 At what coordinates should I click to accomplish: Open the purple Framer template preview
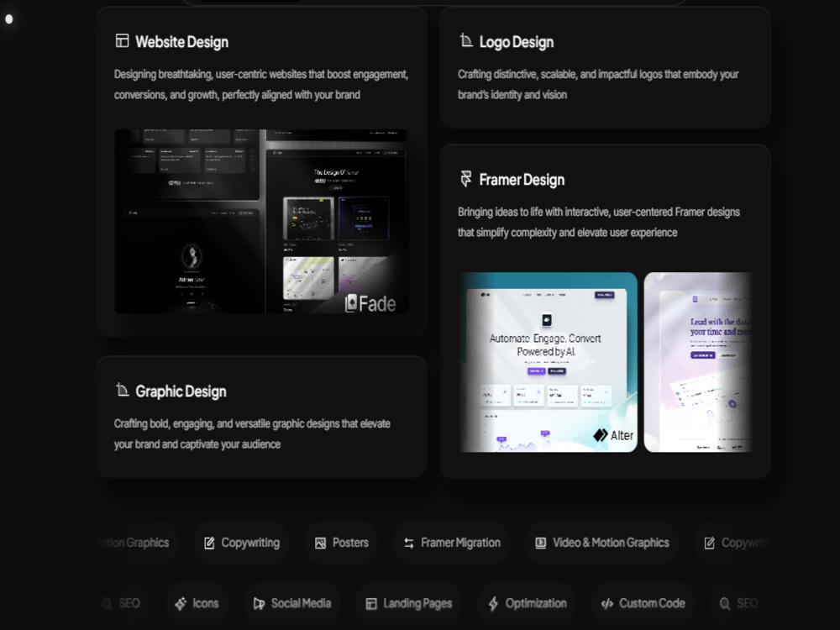tap(698, 362)
